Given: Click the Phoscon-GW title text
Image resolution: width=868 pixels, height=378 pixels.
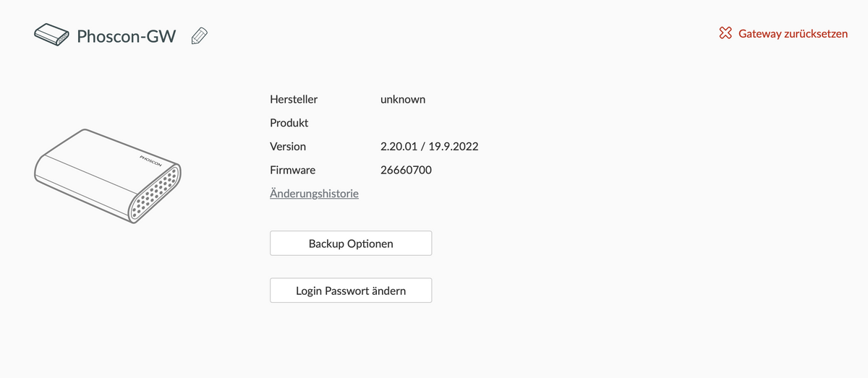Looking at the screenshot, I should coord(126,36).
